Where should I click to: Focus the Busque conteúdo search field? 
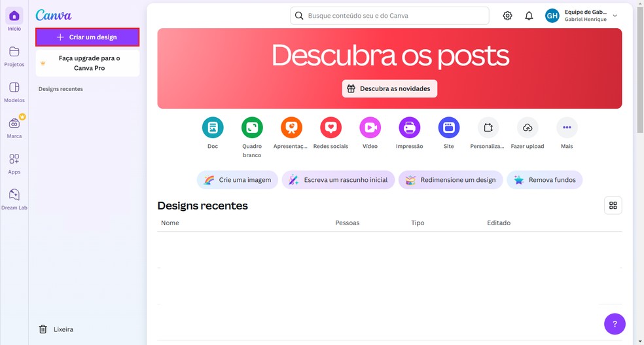point(389,16)
